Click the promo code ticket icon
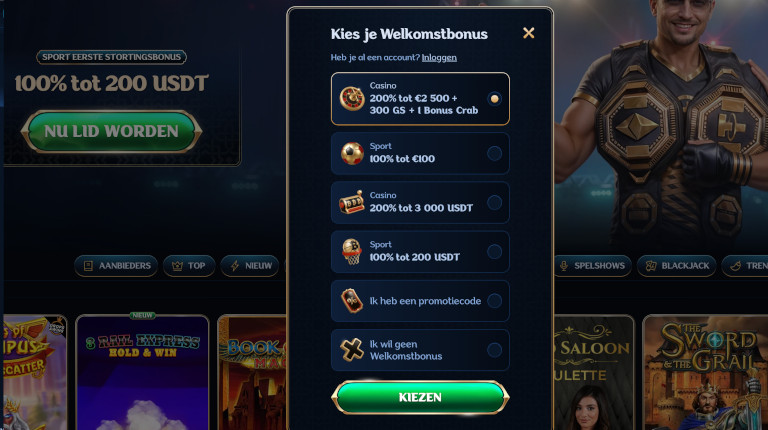 [352, 301]
